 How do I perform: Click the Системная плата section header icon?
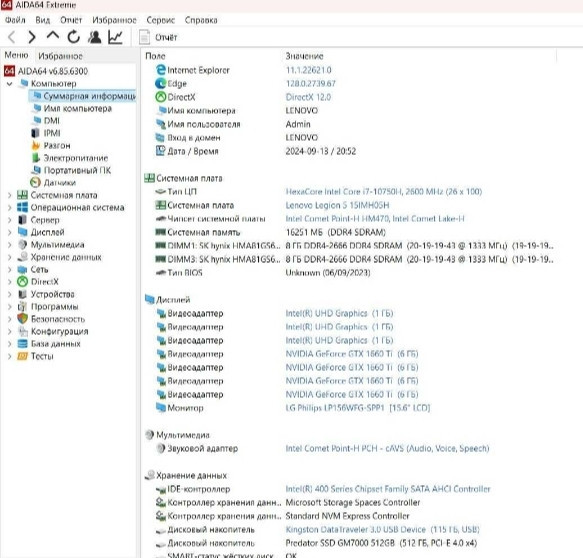tap(149, 178)
